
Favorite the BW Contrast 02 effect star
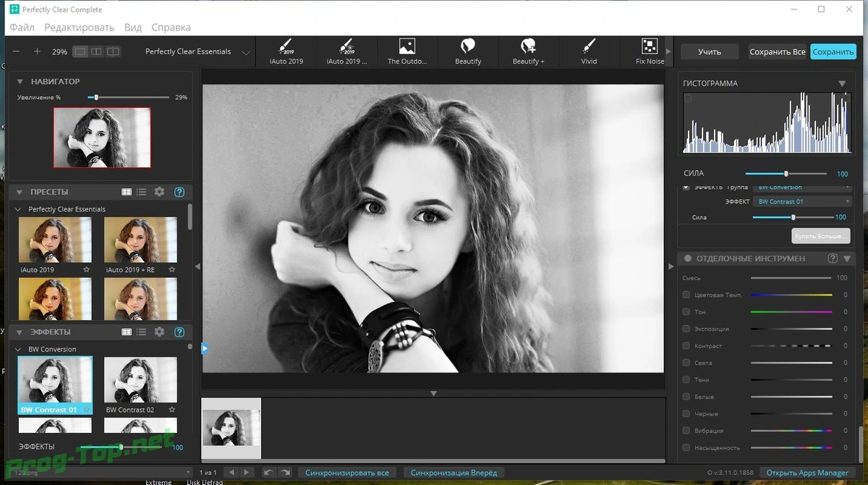[172, 410]
